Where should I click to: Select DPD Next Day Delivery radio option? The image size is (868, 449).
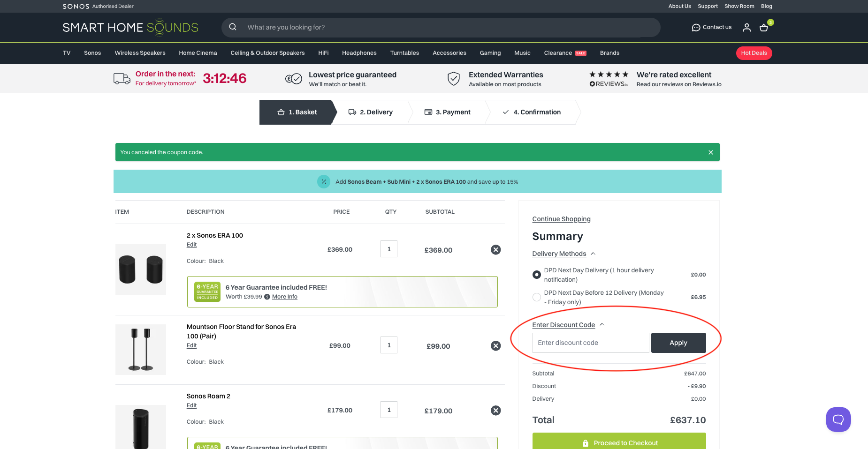coord(537,275)
